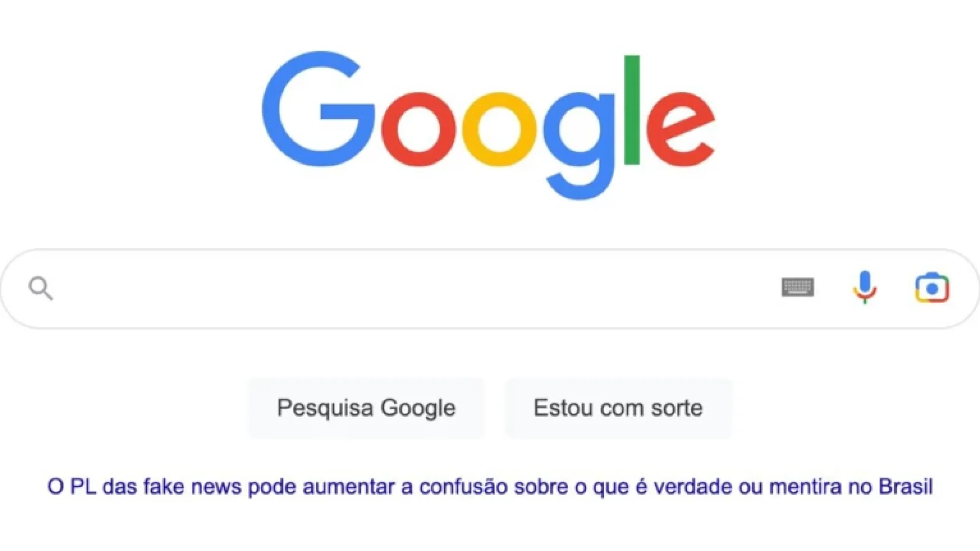Screen dimensions: 980x551
Task: Open the PL das fake news link
Action: pyautogui.click(x=490, y=487)
